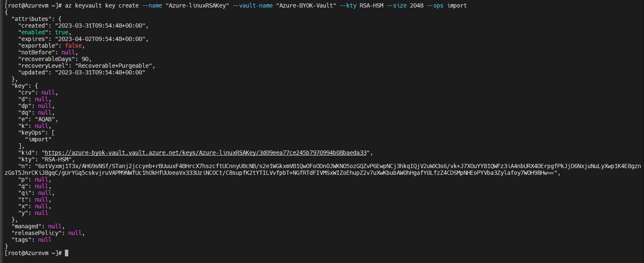
Task: Click the "dp": null line
Action: (x=36, y=106)
